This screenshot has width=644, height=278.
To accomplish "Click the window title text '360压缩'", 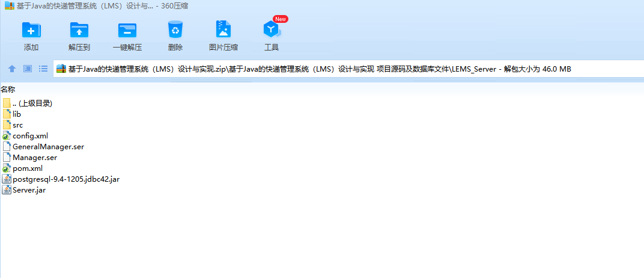I will 175,6.
